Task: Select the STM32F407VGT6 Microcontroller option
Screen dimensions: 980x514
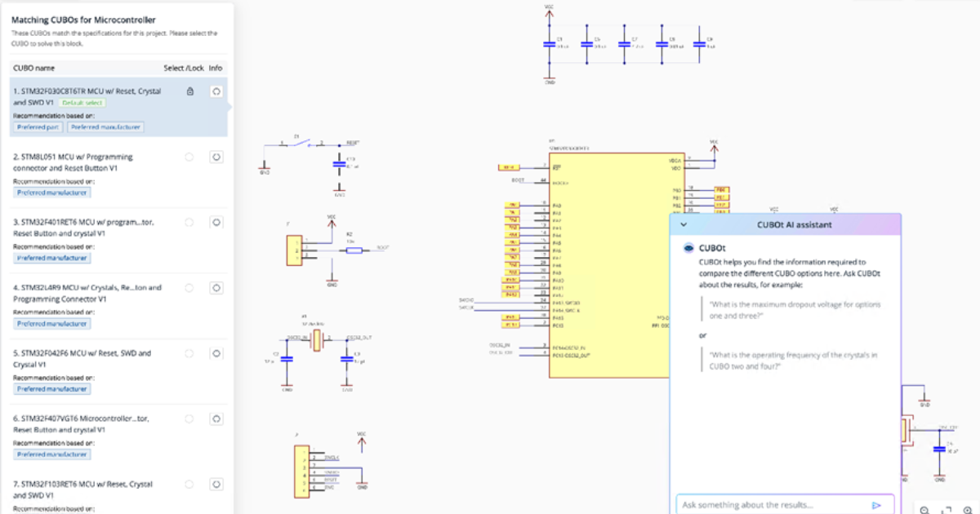Action: tap(189, 418)
